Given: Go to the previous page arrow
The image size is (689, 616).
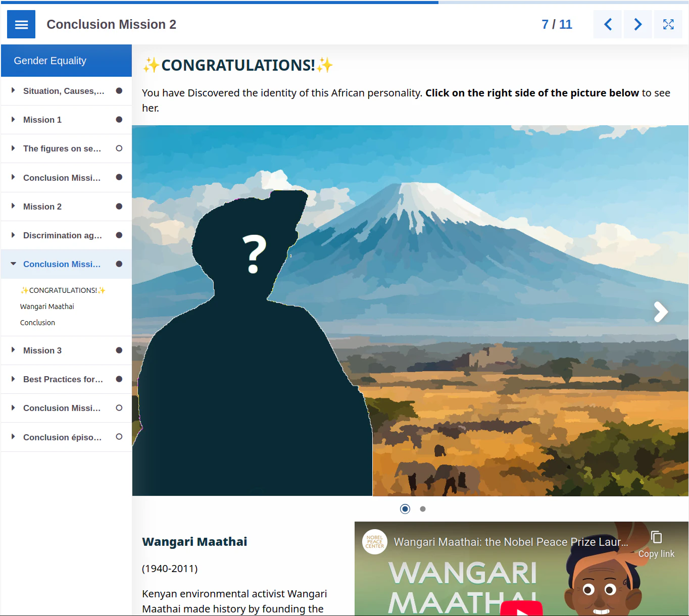Looking at the screenshot, I should 608,24.
